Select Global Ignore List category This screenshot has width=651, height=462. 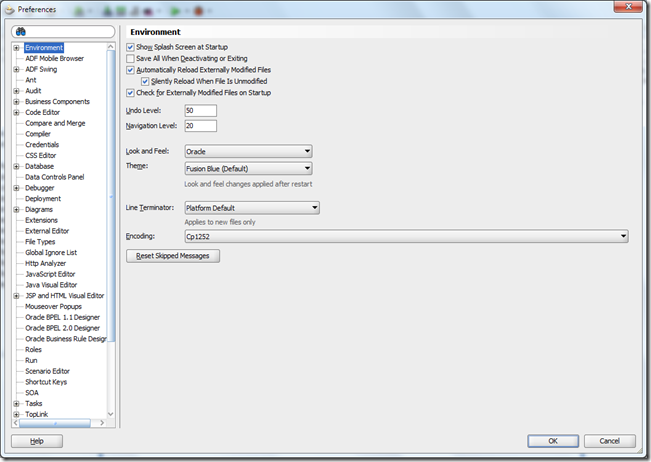51,253
